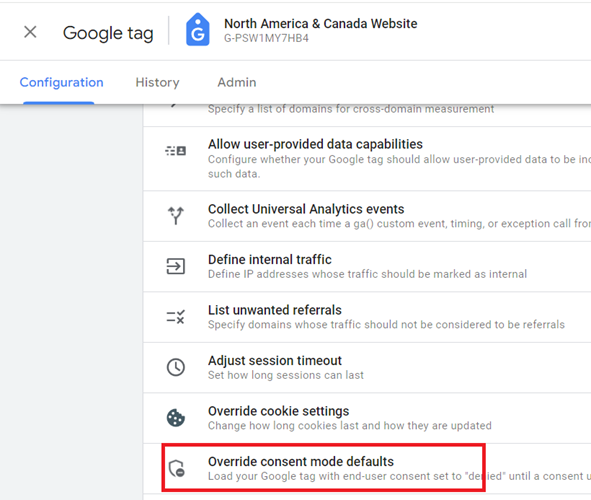Screen dimensions: 591x500
Task: Open Override cookie settings
Action: [x=367, y=418]
